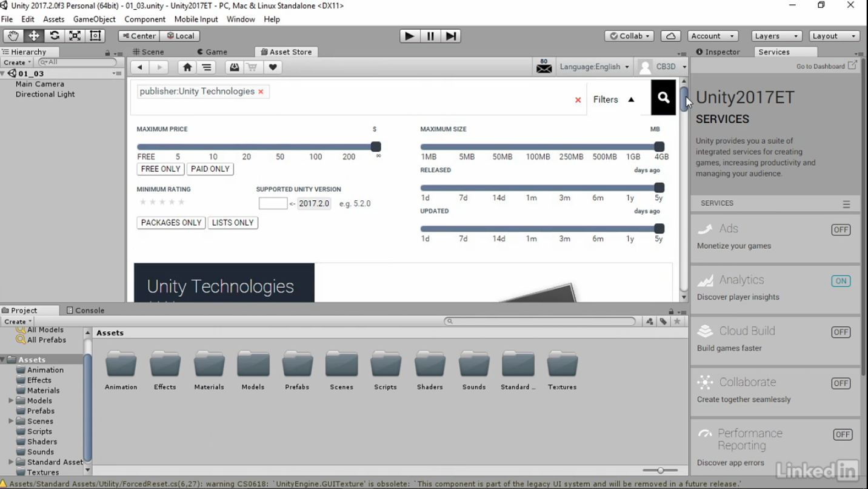868x489 pixels.
Task: Open the Account dropdown
Action: point(713,36)
